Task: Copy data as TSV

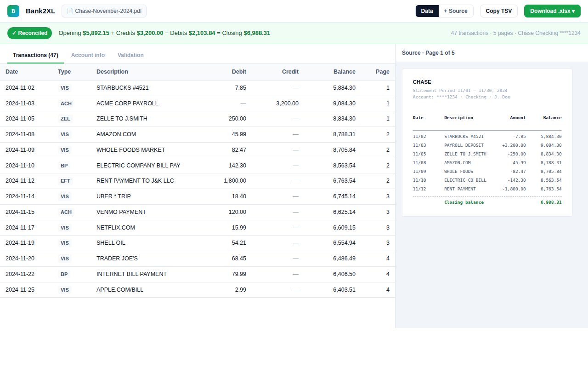Action: tap(499, 11)
